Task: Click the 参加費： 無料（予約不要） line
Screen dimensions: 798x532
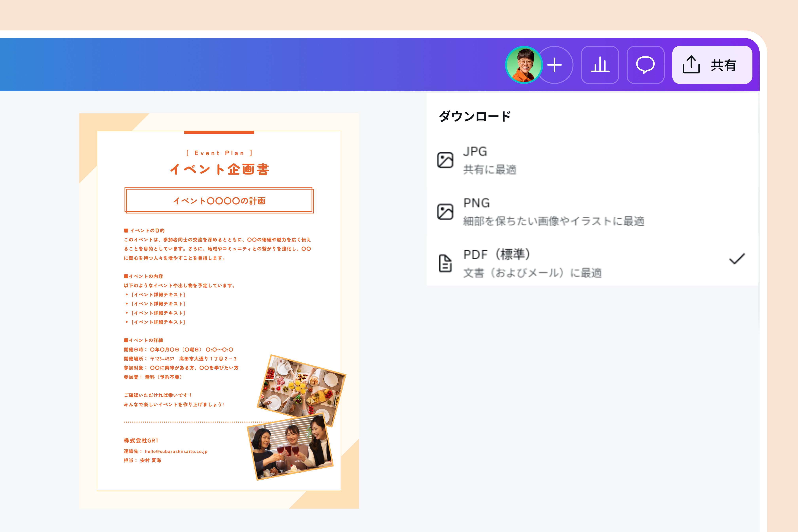Action: (x=153, y=377)
